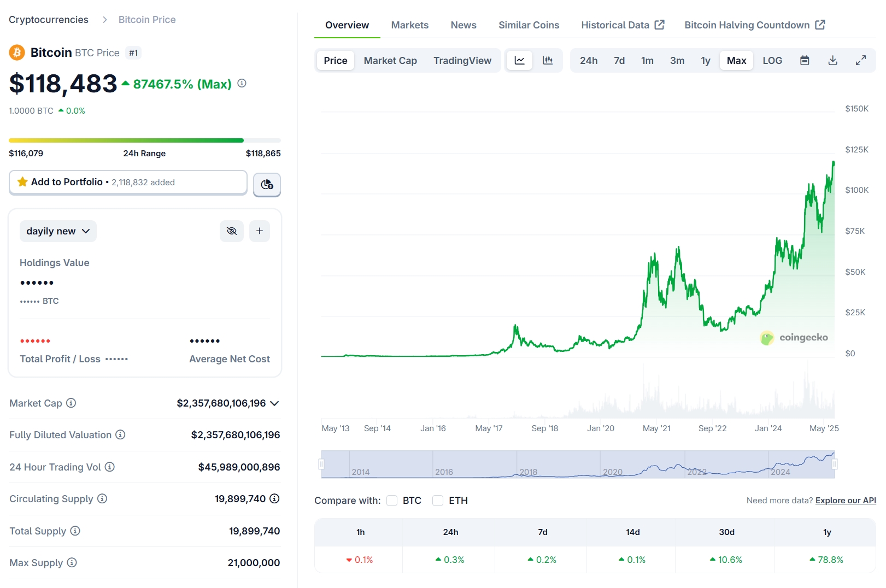The width and height of the screenshot is (886, 588).
Task: Add a new holding with the plus button
Action: click(x=260, y=231)
